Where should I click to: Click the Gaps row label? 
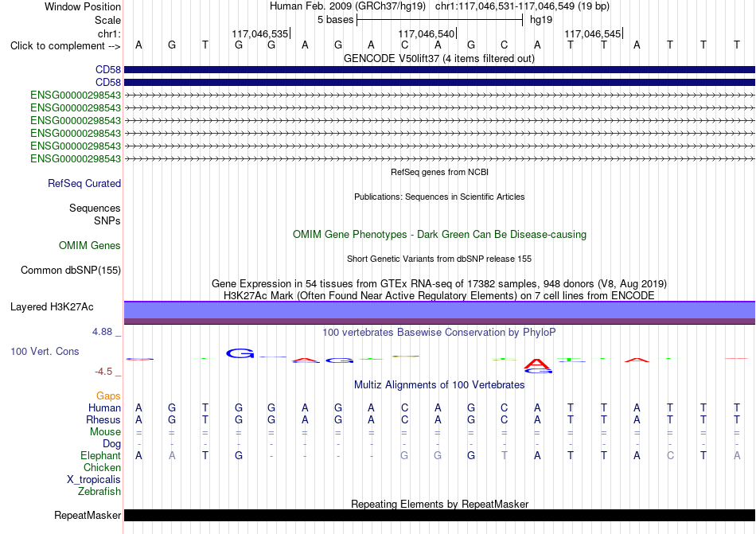point(108,396)
